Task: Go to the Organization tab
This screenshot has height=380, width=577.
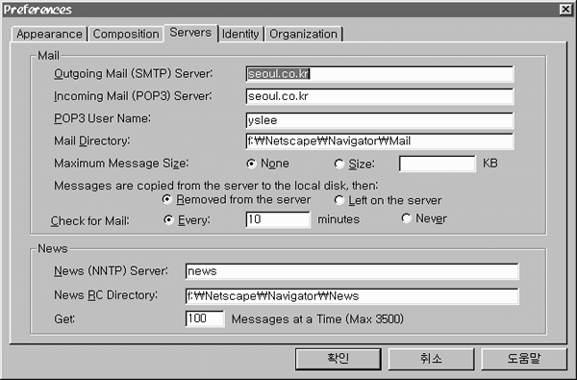Action: pos(304,34)
